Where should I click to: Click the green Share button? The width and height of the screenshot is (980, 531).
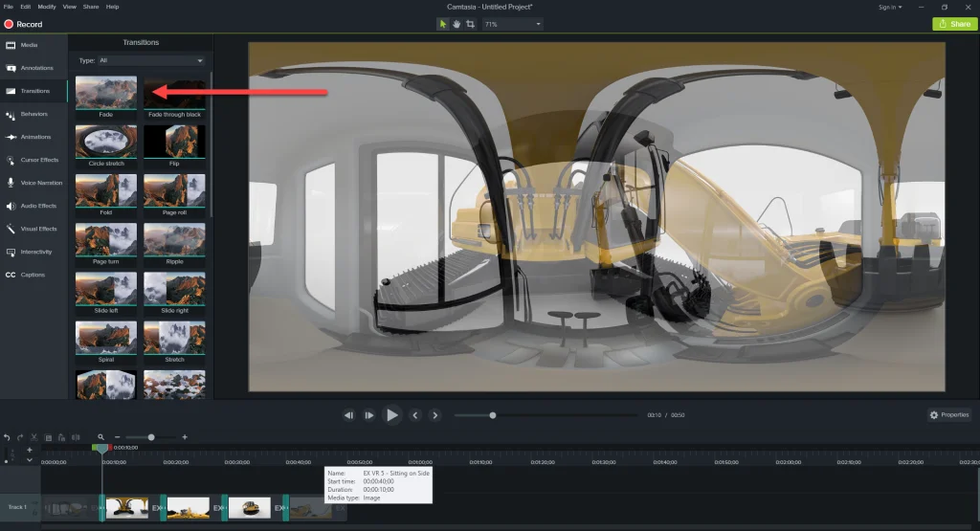tap(955, 24)
